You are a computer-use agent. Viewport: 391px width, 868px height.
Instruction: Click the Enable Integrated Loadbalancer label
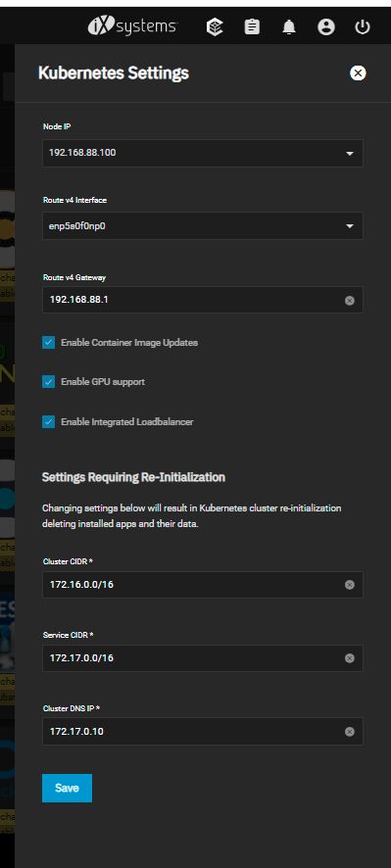[126, 422]
